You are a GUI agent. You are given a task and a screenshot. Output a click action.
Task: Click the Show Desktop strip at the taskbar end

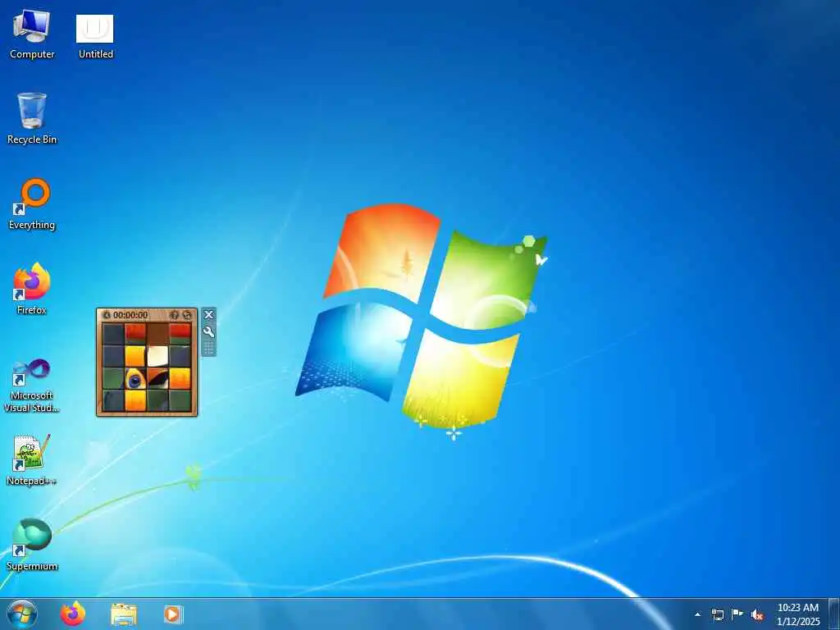tap(834, 614)
